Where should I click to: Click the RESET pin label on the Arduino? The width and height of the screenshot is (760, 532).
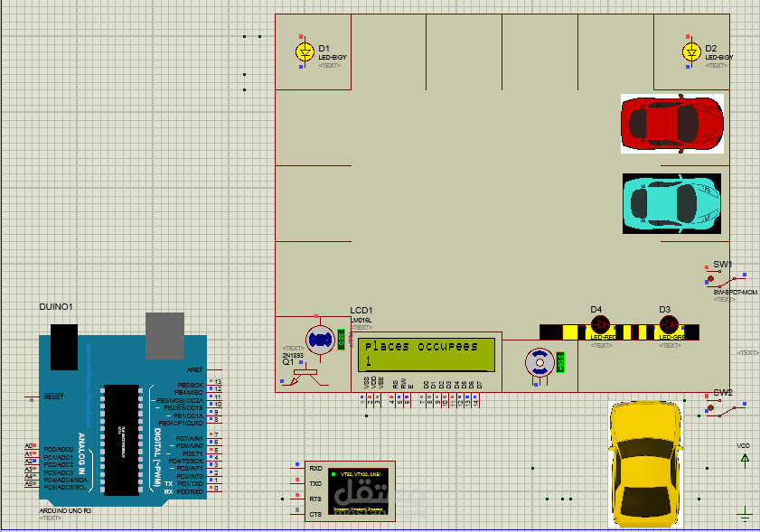tap(54, 395)
